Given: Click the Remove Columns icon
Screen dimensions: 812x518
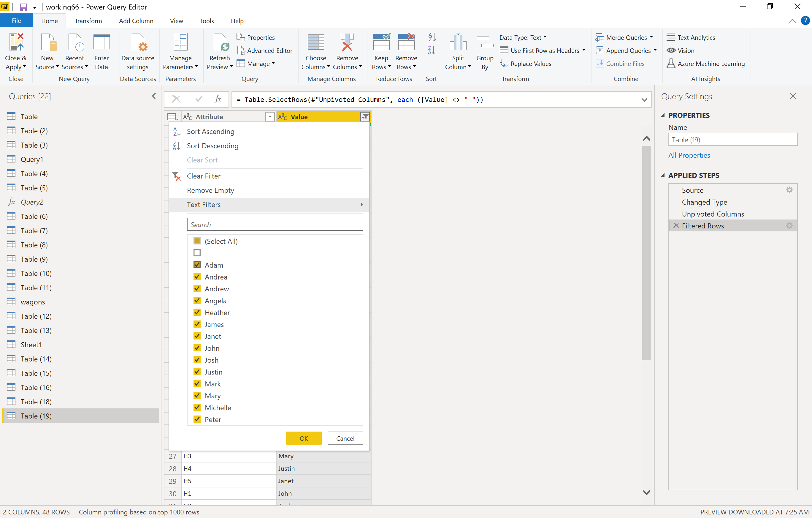Looking at the screenshot, I should (347, 42).
